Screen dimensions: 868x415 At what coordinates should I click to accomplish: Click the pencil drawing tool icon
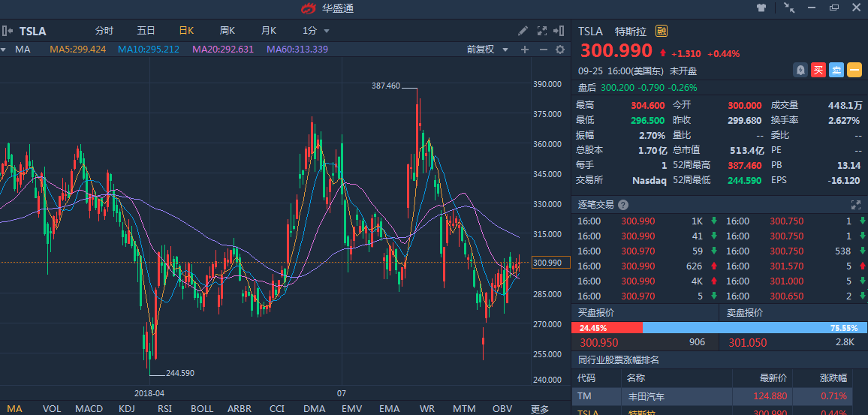pos(523,31)
